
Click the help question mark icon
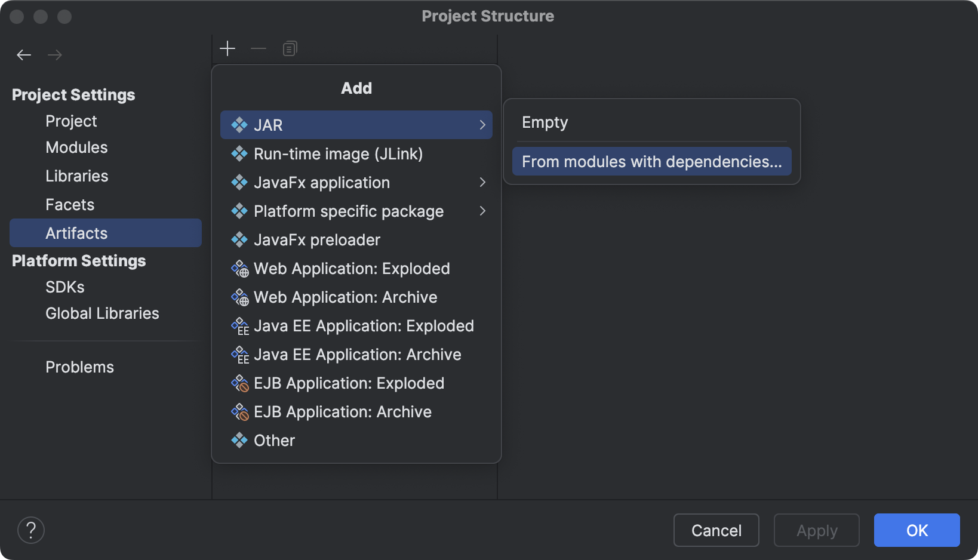click(31, 530)
